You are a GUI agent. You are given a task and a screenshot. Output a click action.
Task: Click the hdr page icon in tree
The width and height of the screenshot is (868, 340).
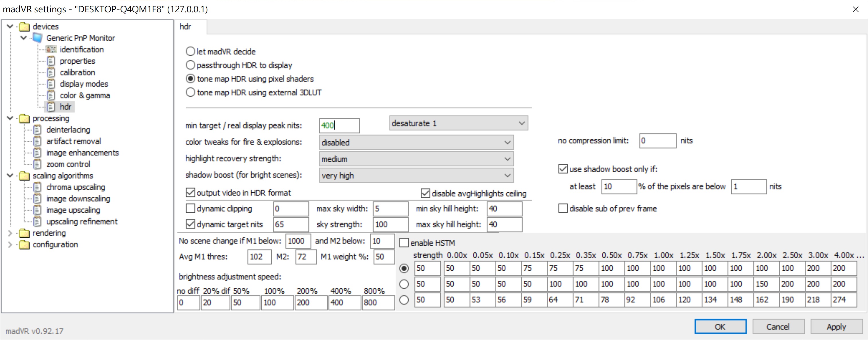pos(51,107)
